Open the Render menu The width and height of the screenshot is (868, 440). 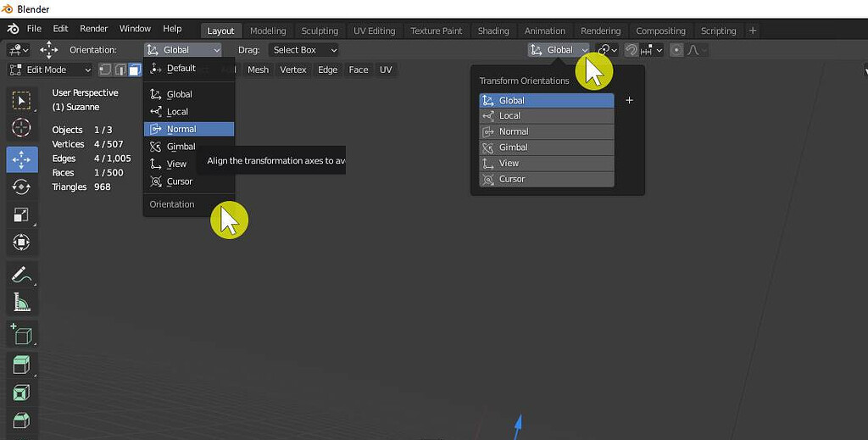[93, 29]
